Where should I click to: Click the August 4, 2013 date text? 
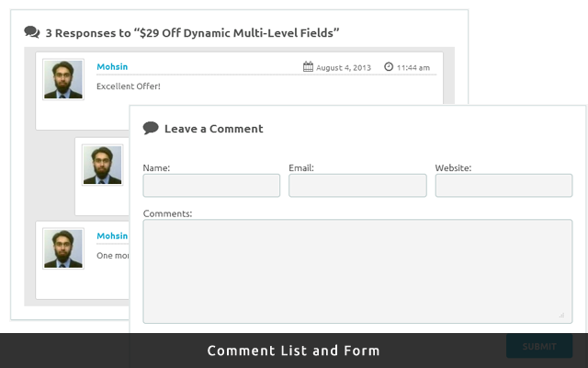[x=344, y=68]
